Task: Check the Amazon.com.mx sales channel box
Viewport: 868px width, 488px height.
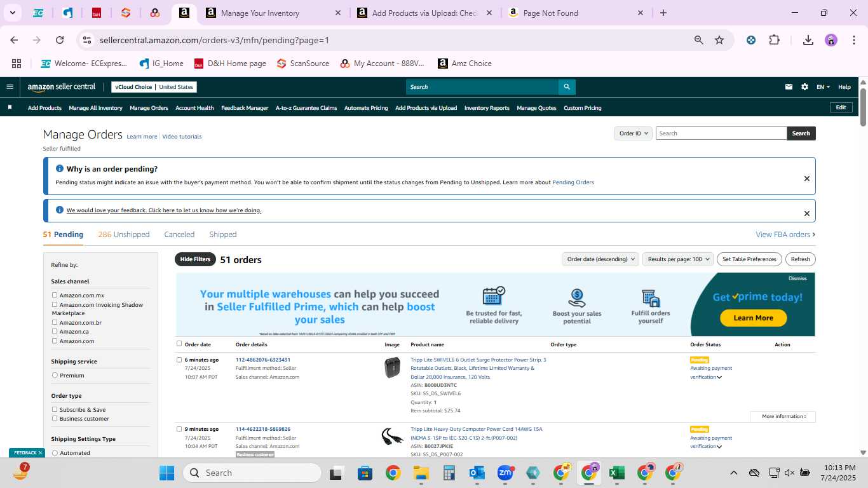Action: pyautogui.click(x=55, y=295)
